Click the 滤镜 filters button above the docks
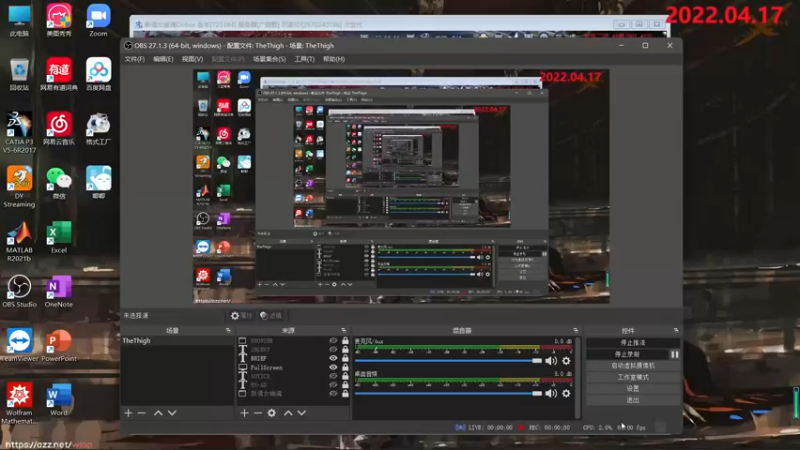The width and height of the screenshot is (800, 450). tap(271, 316)
